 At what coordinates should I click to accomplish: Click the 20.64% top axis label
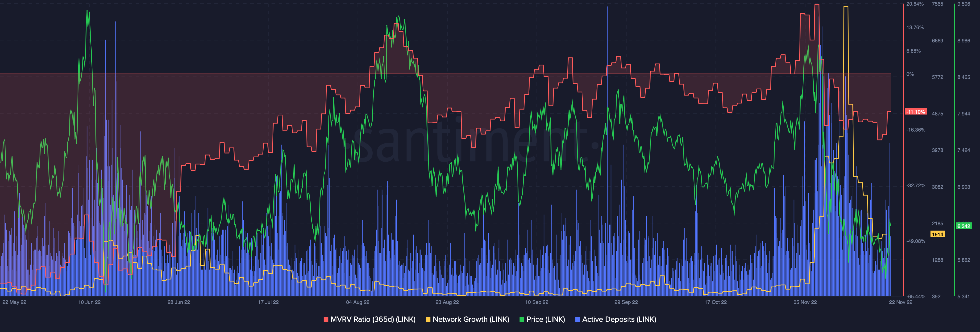coord(915,4)
